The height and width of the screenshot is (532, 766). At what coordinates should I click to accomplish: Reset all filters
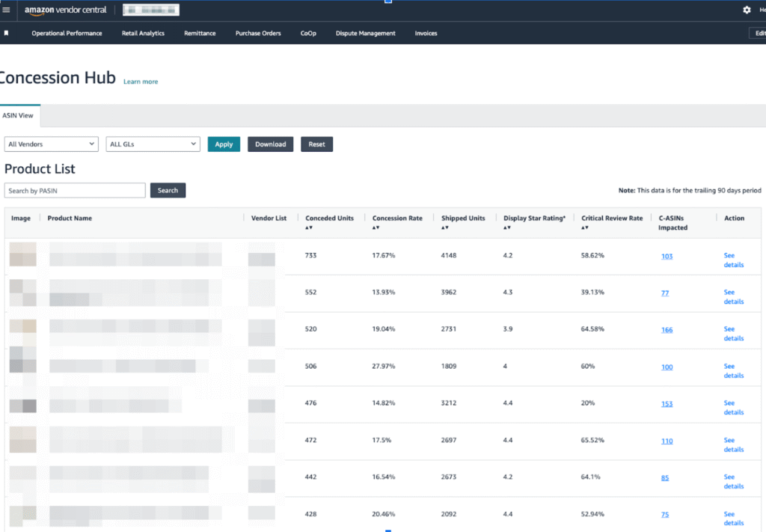pos(316,144)
